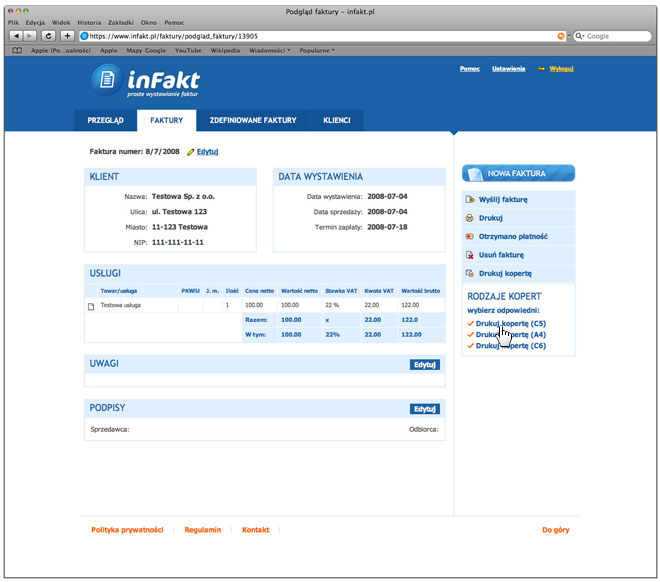Click the Kontakt footer link
660x582 pixels.
pyautogui.click(x=255, y=530)
